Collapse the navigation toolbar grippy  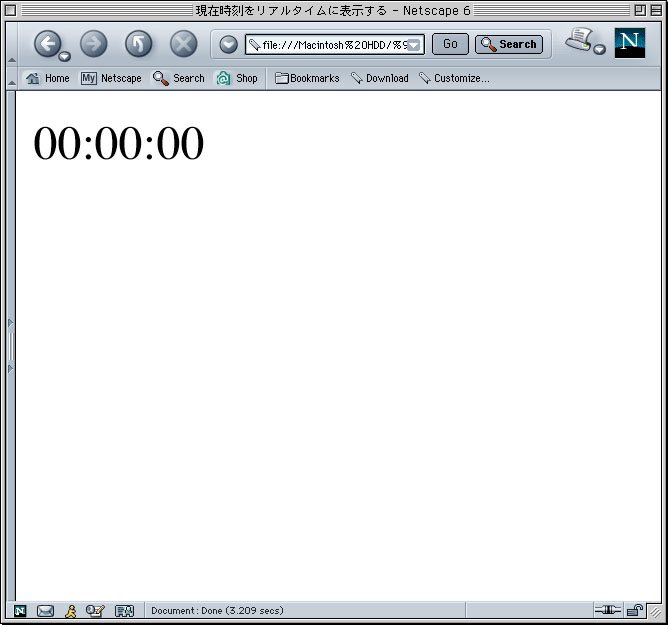pos(12,43)
